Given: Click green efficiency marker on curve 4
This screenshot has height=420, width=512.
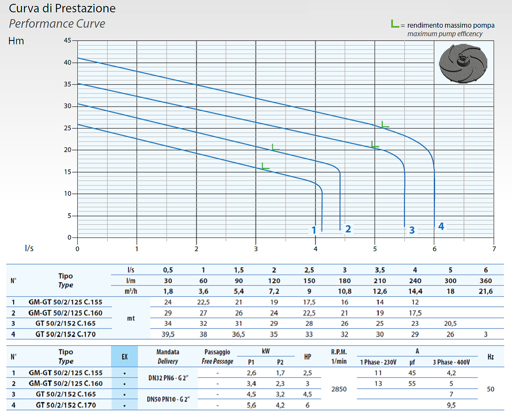Looking at the screenshot, I should pos(384,124).
